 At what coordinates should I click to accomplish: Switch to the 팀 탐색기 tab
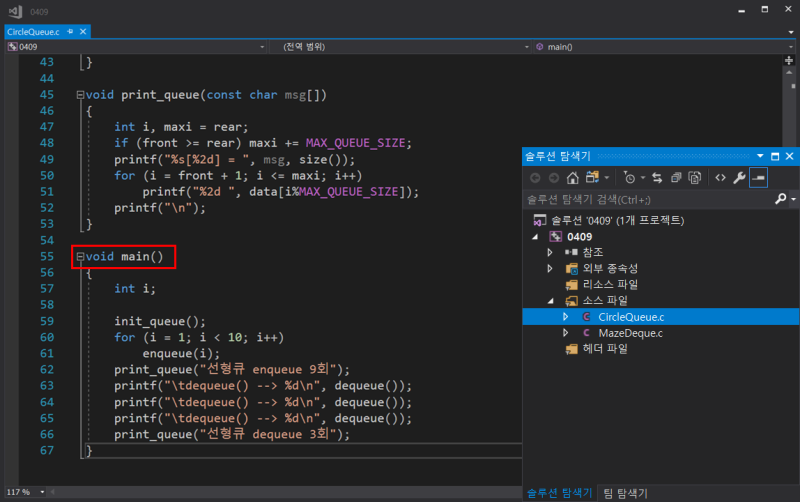point(626,493)
